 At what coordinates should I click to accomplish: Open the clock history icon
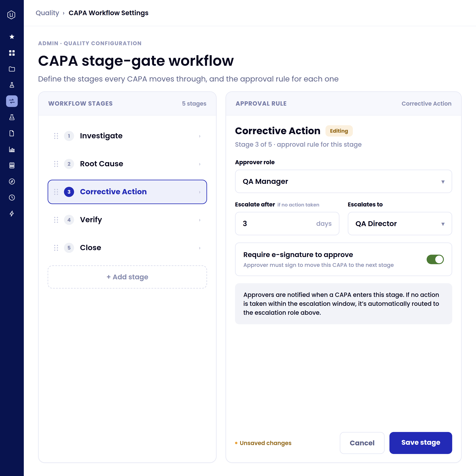pyautogui.click(x=12, y=197)
